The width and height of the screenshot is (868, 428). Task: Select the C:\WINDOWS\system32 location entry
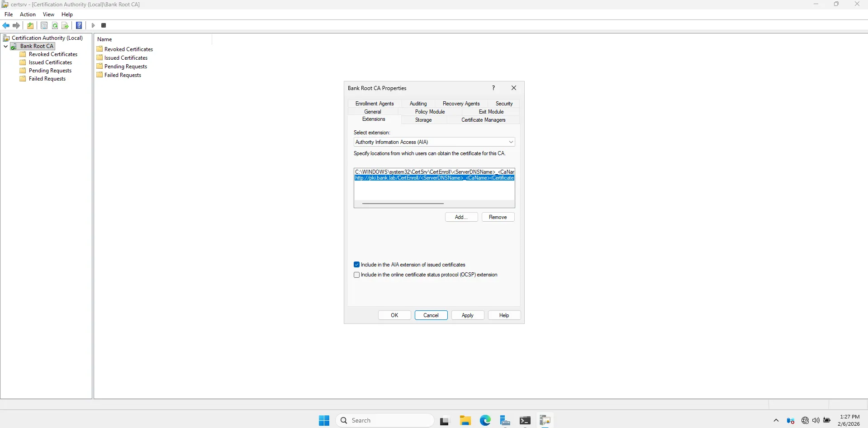click(x=434, y=172)
